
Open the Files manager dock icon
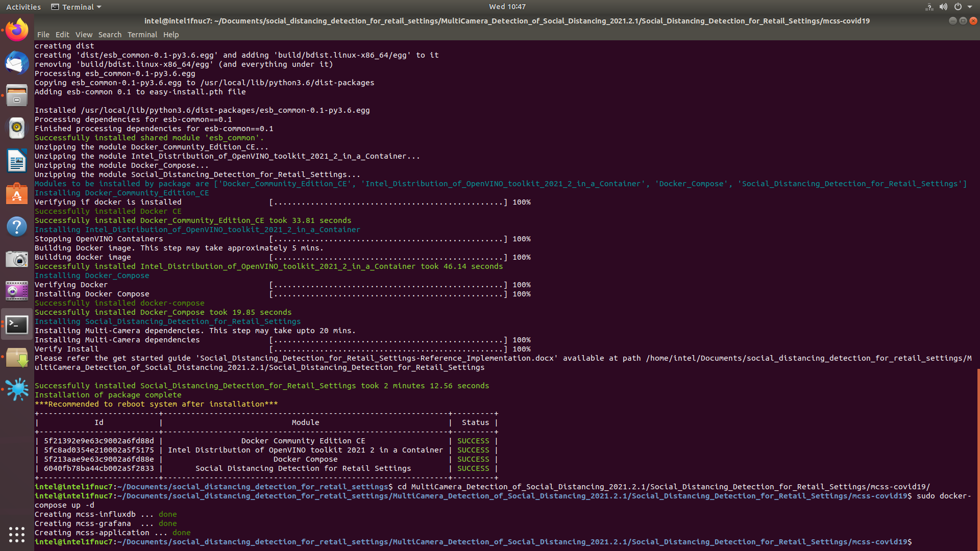click(x=17, y=95)
